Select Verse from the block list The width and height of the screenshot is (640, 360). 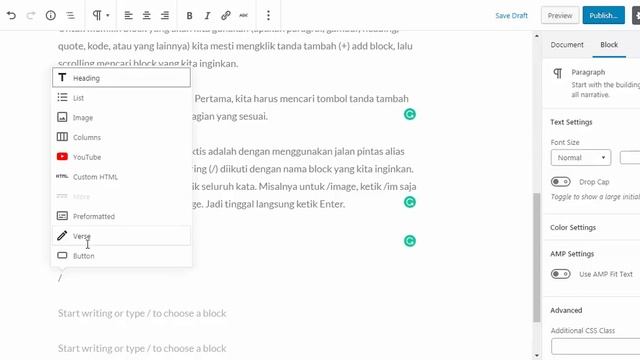point(121,236)
